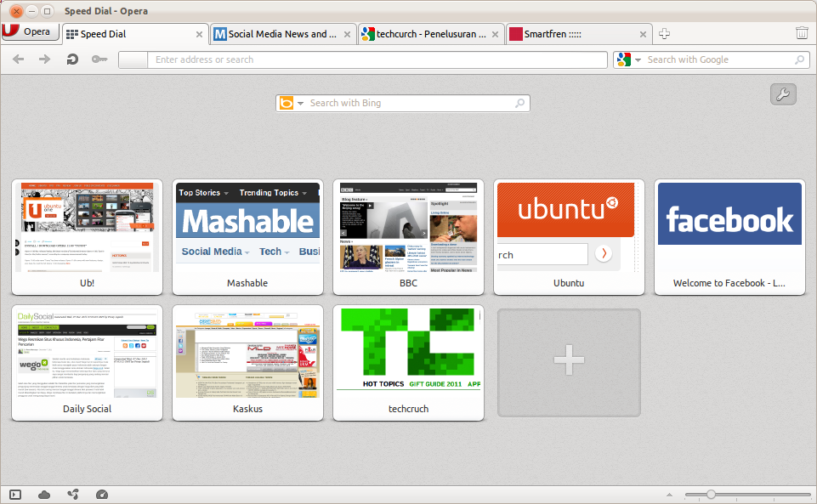Open the Kaskus speed dial thumbnail
Screen dimensions: 817x504
(x=247, y=363)
